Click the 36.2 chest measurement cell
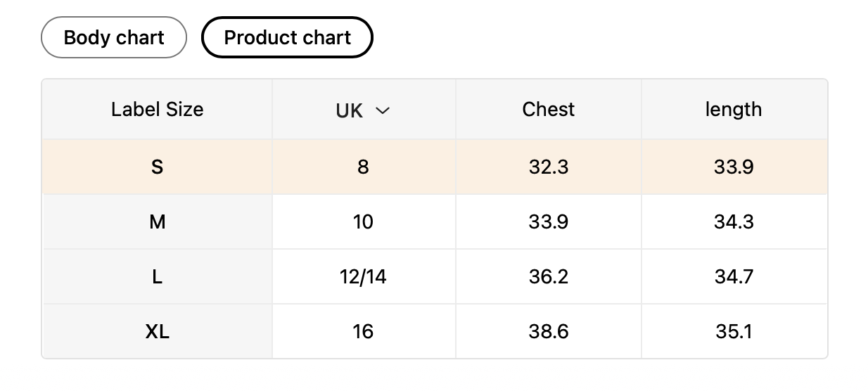Image resolution: width=868 pixels, height=391 pixels. (x=548, y=277)
